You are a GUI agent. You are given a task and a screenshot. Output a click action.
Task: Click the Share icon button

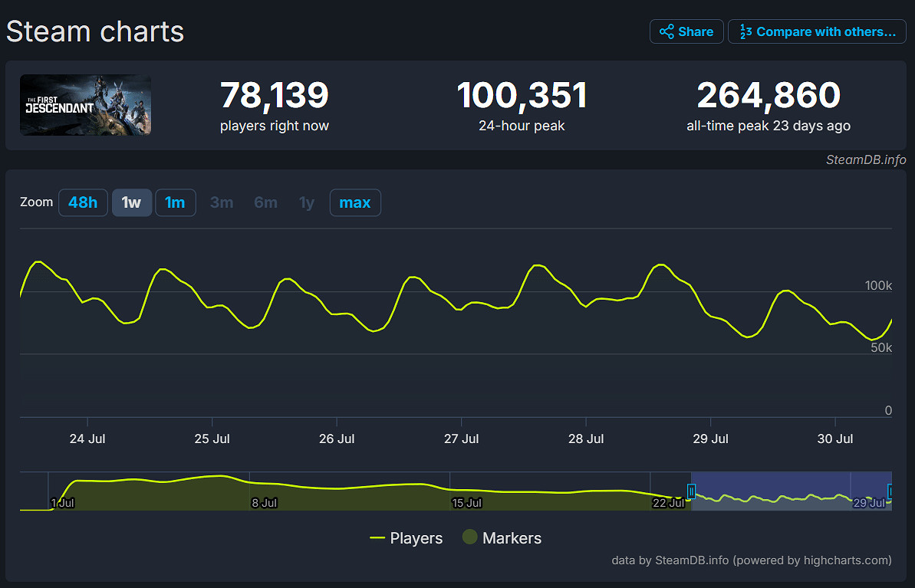(686, 31)
